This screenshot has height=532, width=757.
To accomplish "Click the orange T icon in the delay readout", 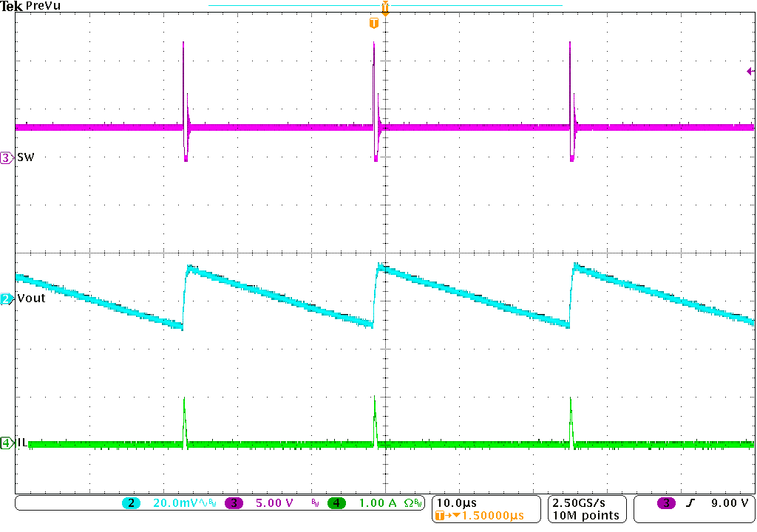I will pyautogui.click(x=439, y=514).
